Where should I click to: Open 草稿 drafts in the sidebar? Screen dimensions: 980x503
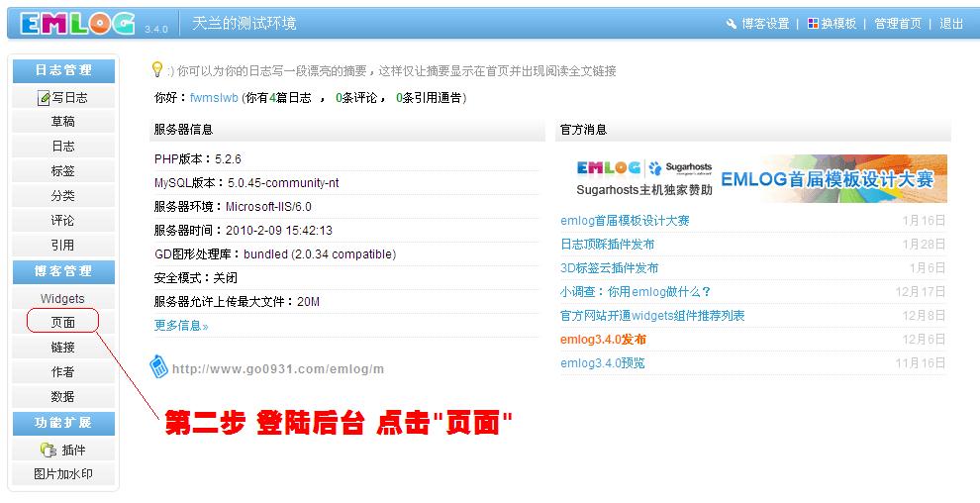point(63,121)
